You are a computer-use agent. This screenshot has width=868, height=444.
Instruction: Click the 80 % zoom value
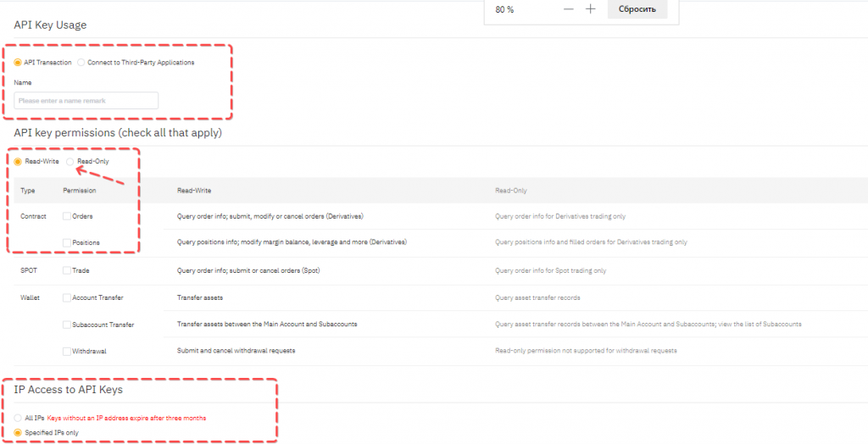click(504, 9)
